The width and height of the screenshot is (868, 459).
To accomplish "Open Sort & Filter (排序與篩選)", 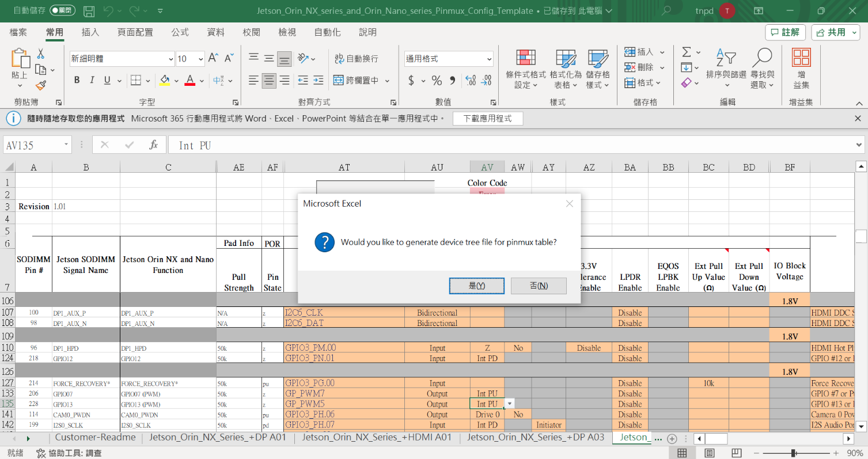I will coord(726,69).
